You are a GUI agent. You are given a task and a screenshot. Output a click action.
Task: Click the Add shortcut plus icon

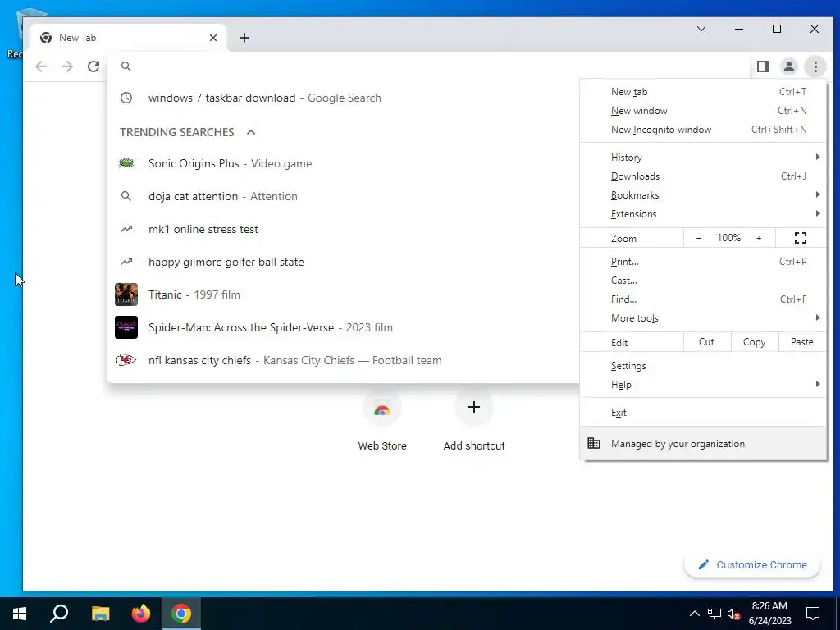(474, 407)
